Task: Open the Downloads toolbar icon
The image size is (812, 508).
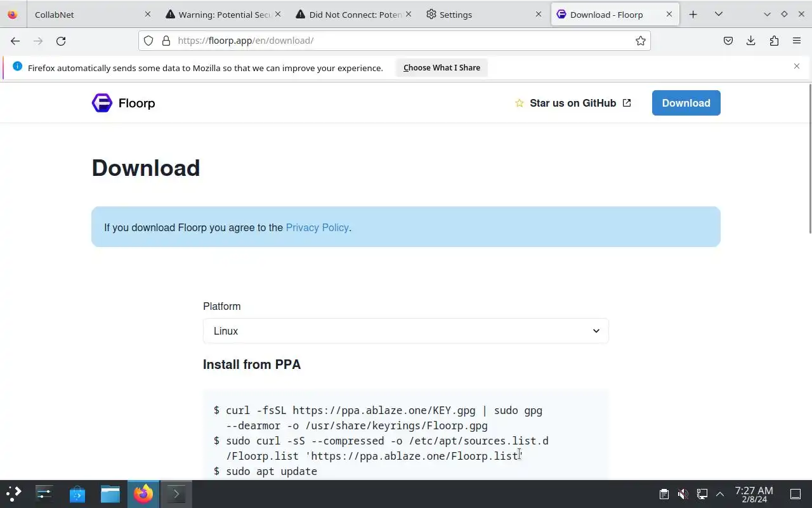Action: pyautogui.click(x=751, y=41)
